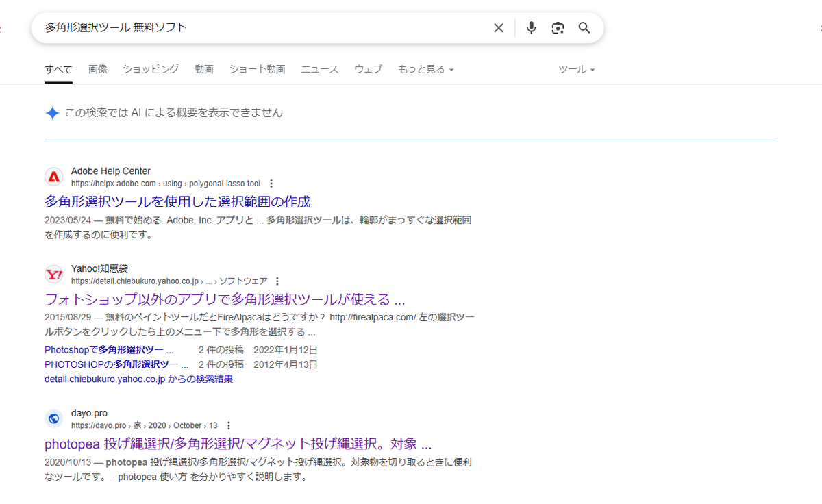Open more options for Yahoo!知恵袋 result
The height and width of the screenshot is (504, 822).
pyautogui.click(x=277, y=281)
